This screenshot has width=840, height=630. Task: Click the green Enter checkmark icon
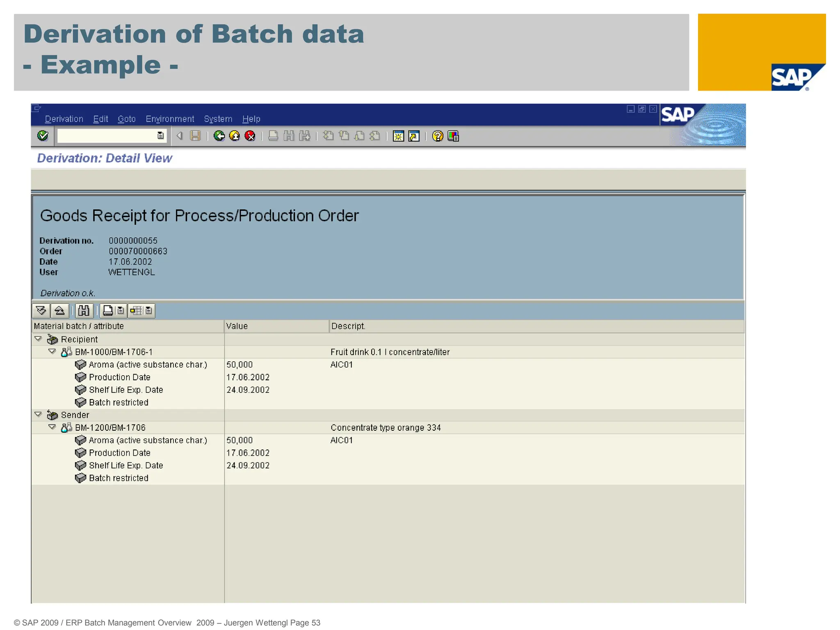click(43, 136)
